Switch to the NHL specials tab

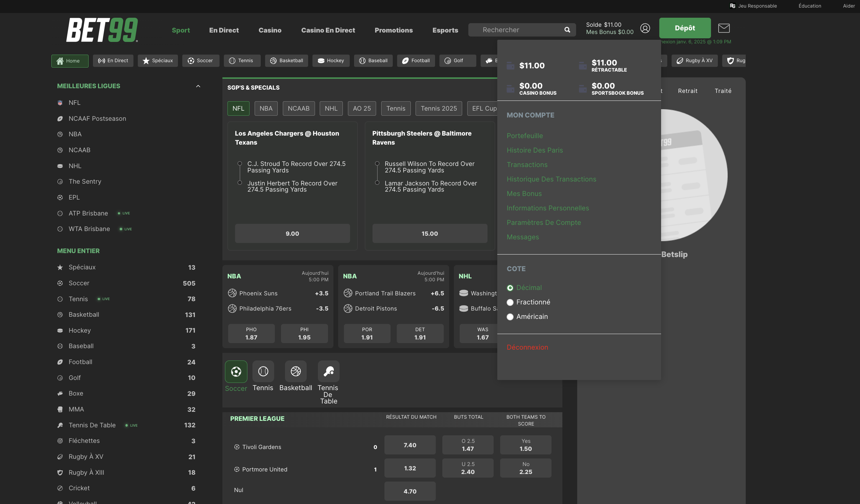pyautogui.click(x=331, y=108)
